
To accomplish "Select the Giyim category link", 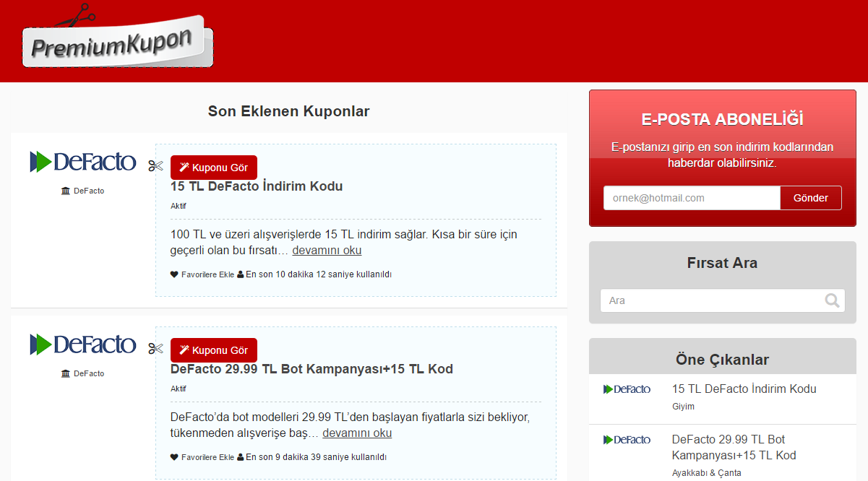I will tap(682, 406).
